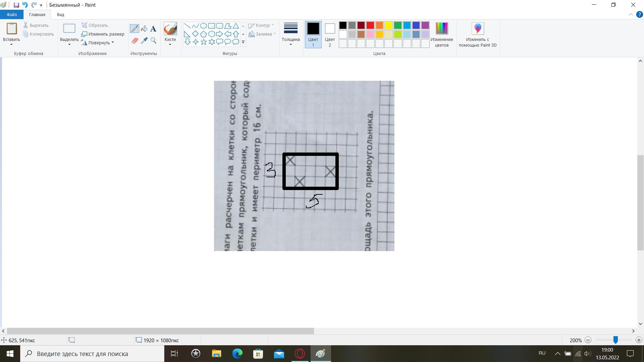
Task: Click the Windows search box on taskbar
Action: pyautogui.click(x=92, y=354)
